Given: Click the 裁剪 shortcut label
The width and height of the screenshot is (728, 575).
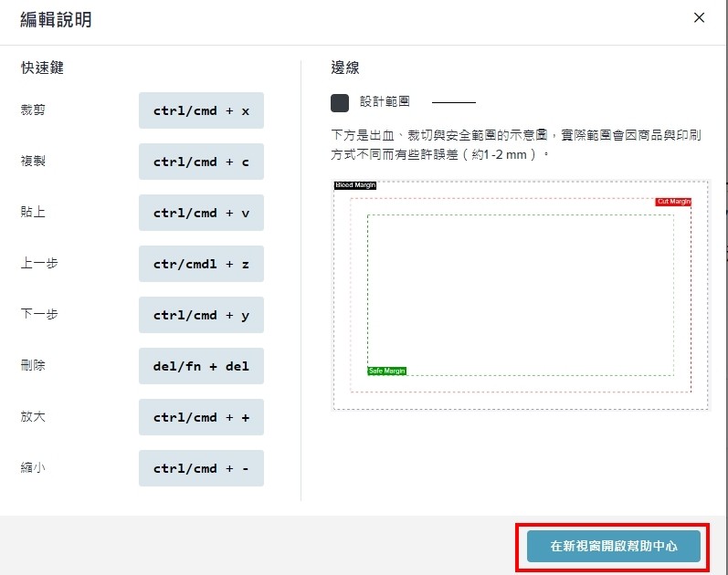Looking at the screenshot, I should click(x=33, y=110).
